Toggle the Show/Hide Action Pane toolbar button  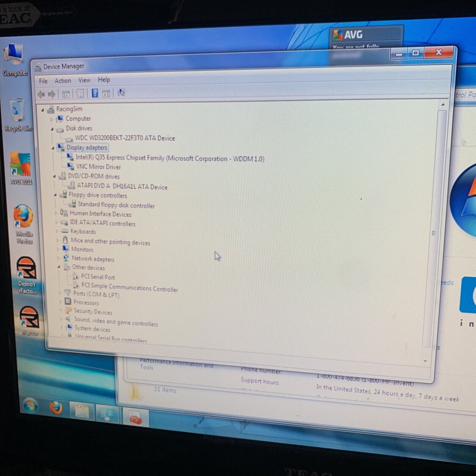tap(106, 94)
